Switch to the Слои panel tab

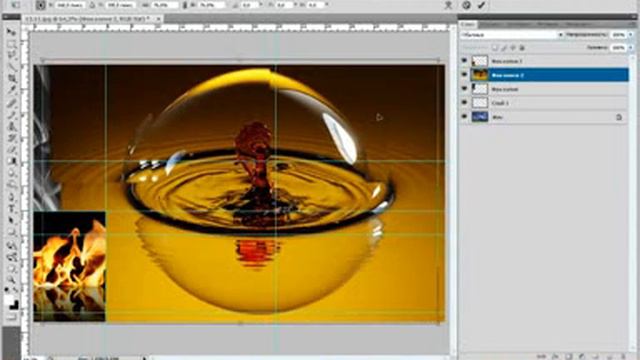pos(468,24)
